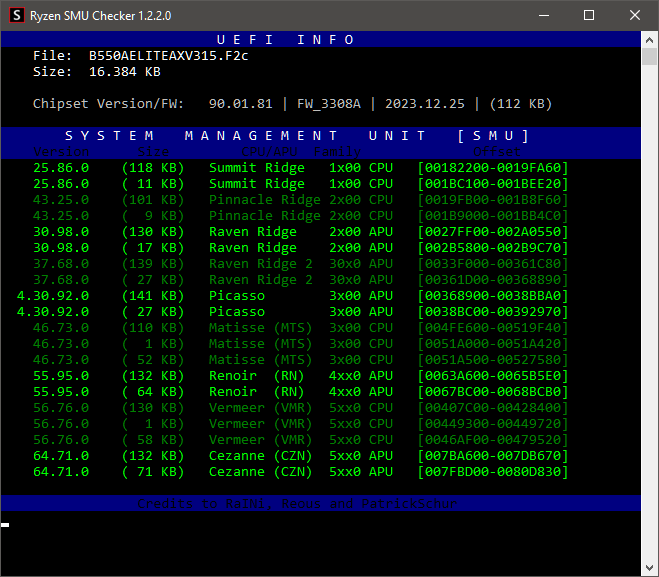Click offset [001BC100-001BEE20]
659x577 pixels.
[493, 184]
